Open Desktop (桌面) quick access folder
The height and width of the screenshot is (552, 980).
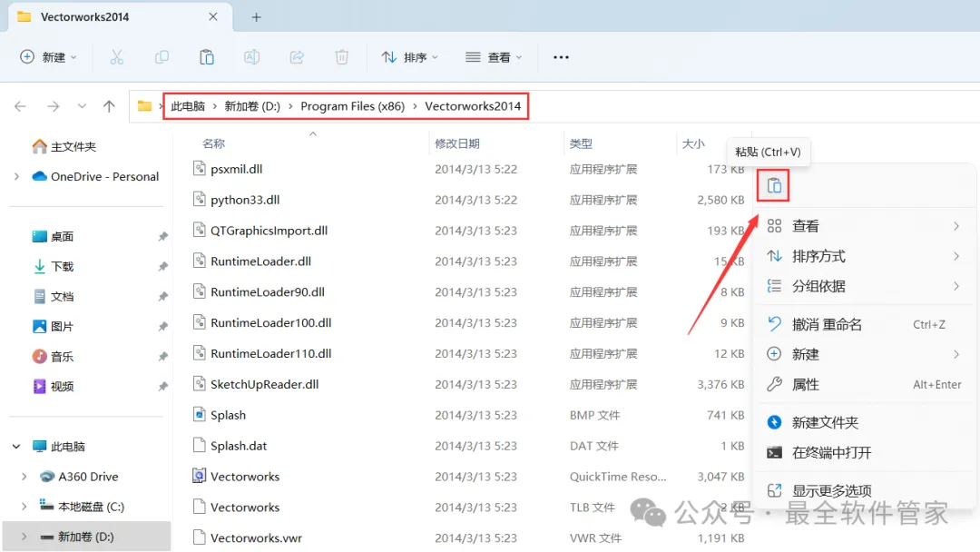pyautogui.click(x=54, y=236)
